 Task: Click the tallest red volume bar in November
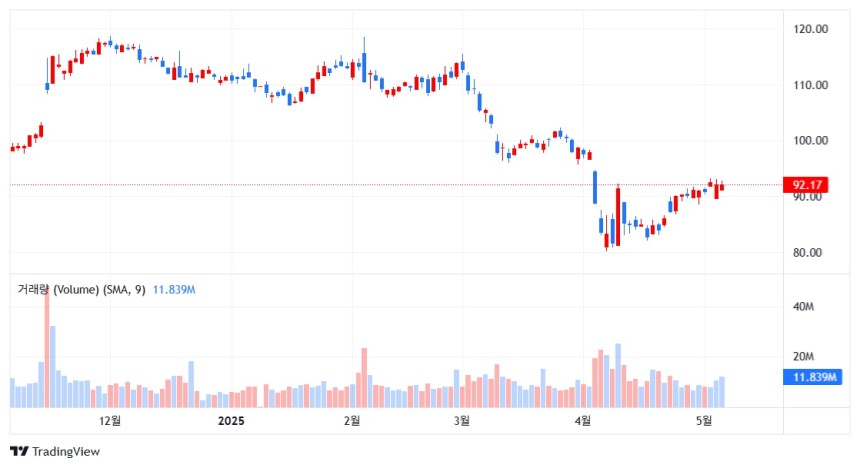pyautogui.click(x=47, y=348)
